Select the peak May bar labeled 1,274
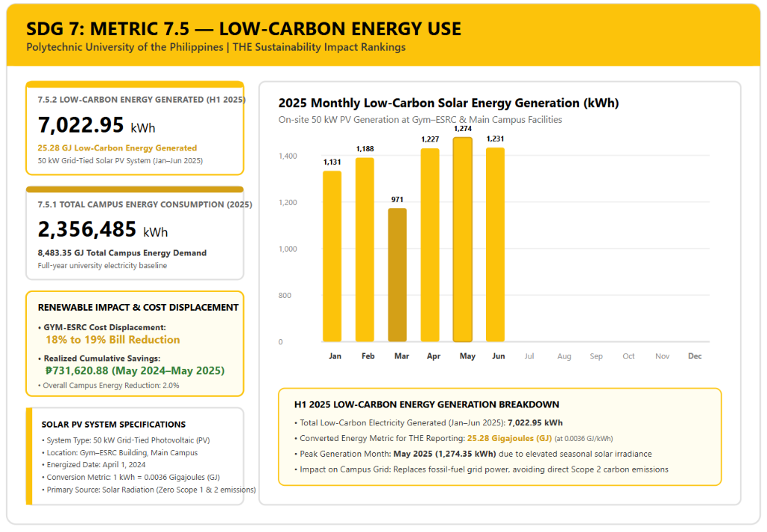The height and width of the screenshot is (532, 767). (463, 240)
